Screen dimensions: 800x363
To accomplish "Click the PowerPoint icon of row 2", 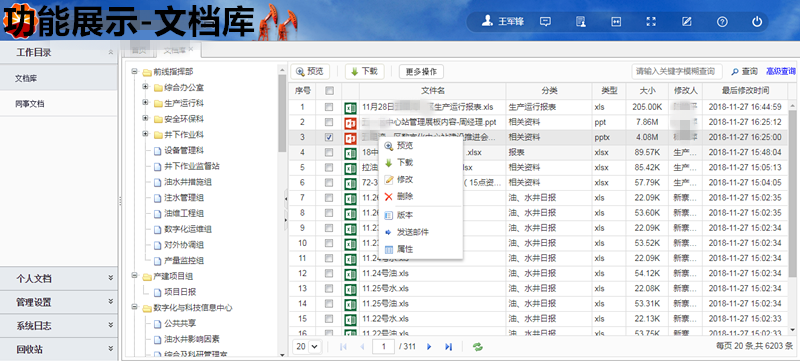I will point(351,123).
